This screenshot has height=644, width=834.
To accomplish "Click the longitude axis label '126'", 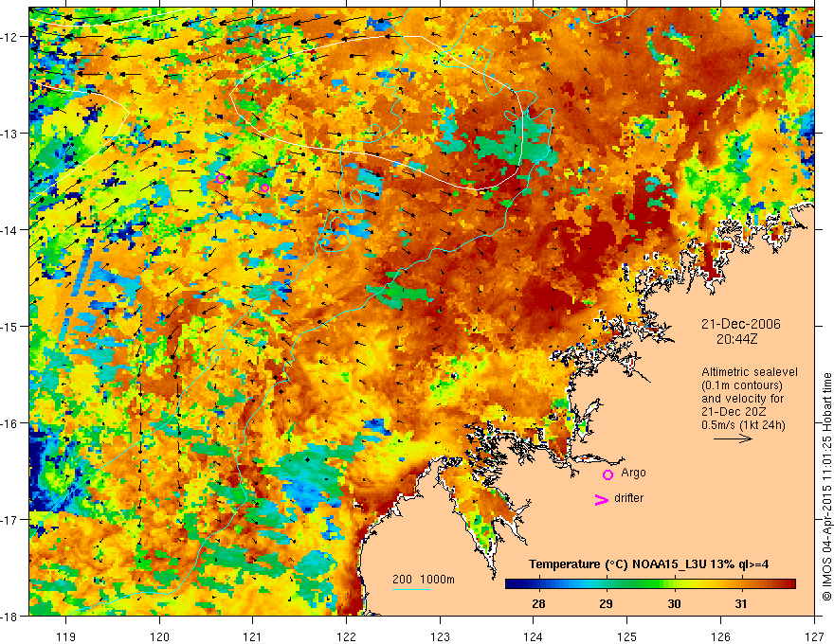I will tap(720, 636).
